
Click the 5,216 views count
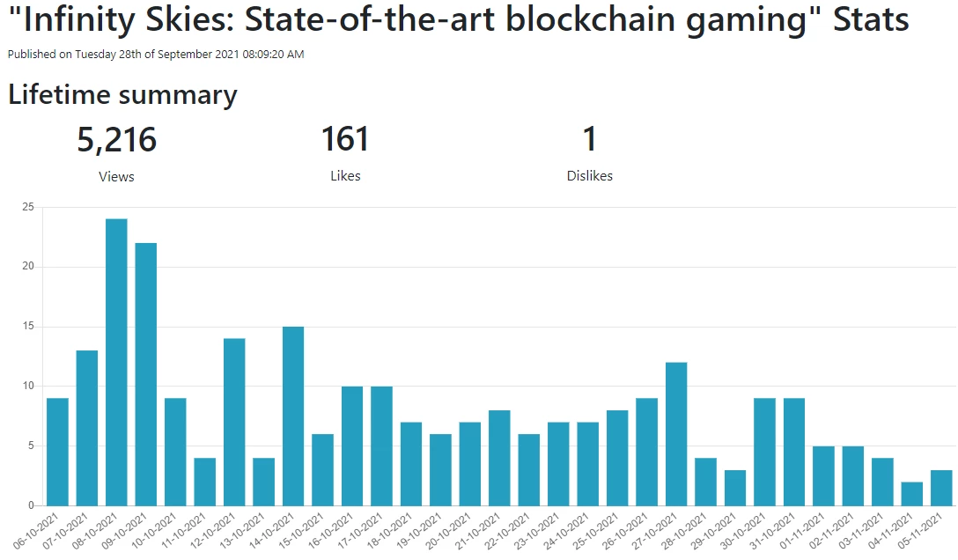117,140
